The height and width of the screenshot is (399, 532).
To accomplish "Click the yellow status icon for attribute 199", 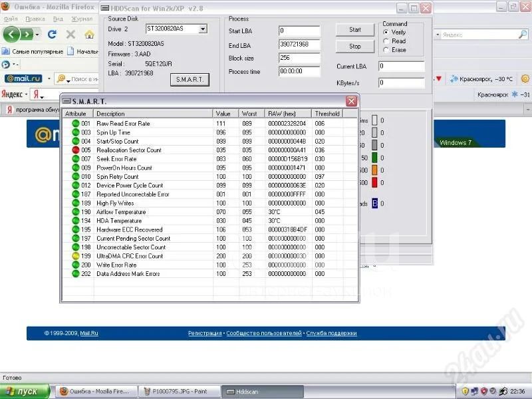I will [x=76, y=256].
